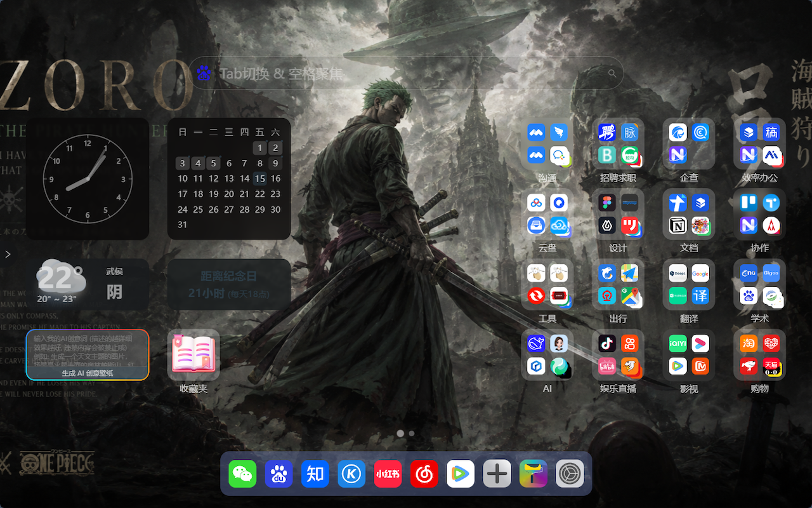The image size is (812, 508).
Task: Click the AI wallpaper prompt text area
Action: (x=88, y=349)
